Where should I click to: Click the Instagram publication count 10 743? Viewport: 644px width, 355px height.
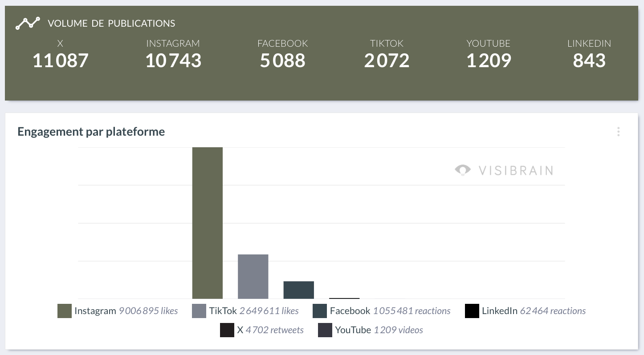pos(173,61)
